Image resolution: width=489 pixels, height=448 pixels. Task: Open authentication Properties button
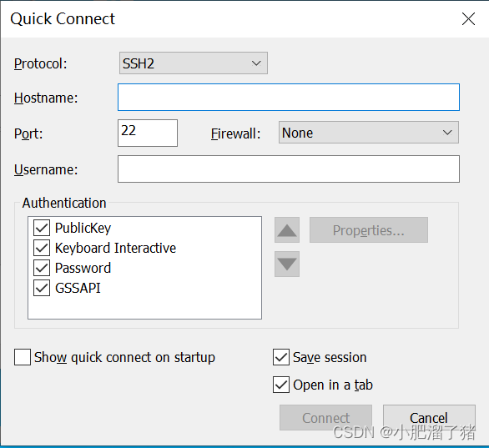click(369, 230)
